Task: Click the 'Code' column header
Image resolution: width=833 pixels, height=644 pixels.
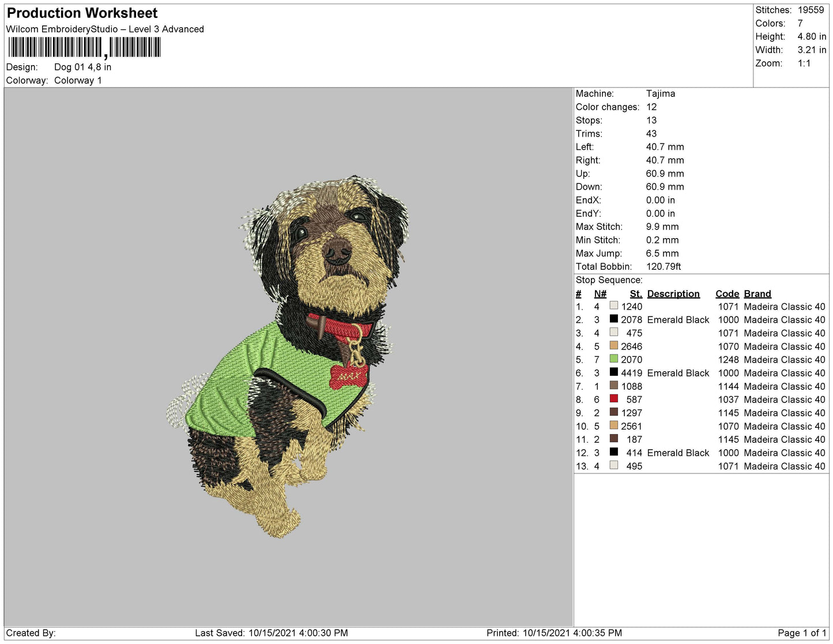Action: (728, 293)
